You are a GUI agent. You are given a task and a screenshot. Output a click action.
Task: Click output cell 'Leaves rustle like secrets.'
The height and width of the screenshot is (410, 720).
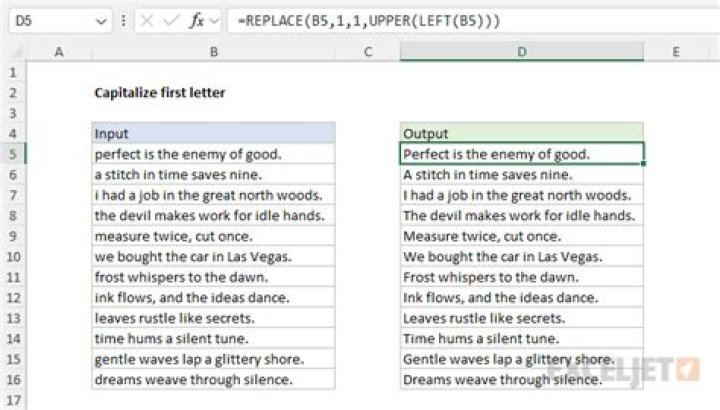[522, 318]
